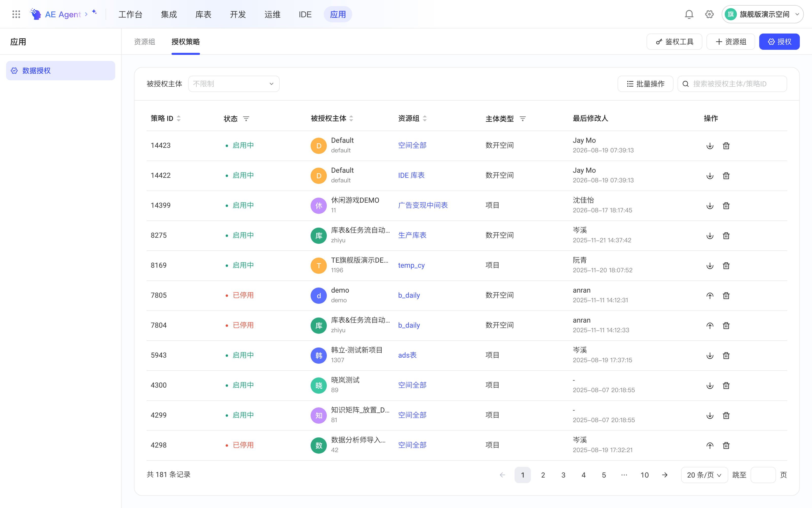Expand the 旗舰版演示空间 workspace selector
This screenshot has width=812, height=508.
[x=762, y=14]
